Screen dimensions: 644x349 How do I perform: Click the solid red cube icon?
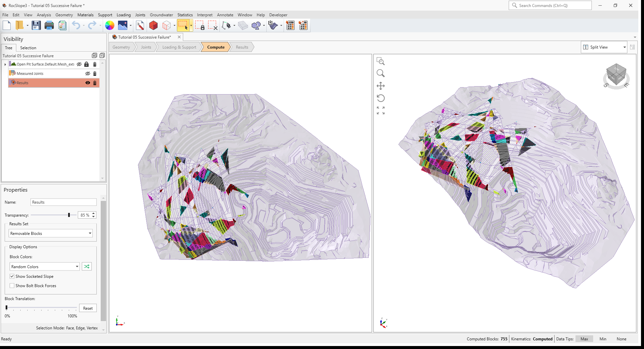[153, 25]
